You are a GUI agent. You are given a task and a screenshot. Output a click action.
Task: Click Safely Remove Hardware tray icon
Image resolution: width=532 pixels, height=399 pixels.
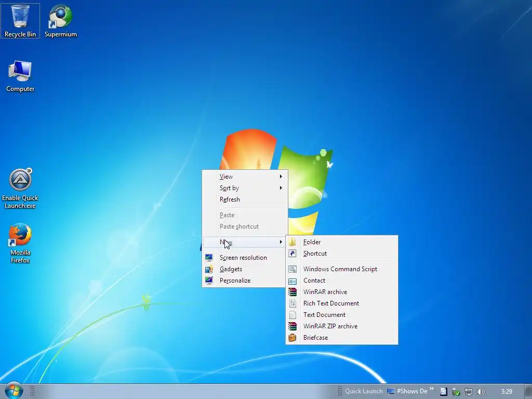(x=456, y=392)
